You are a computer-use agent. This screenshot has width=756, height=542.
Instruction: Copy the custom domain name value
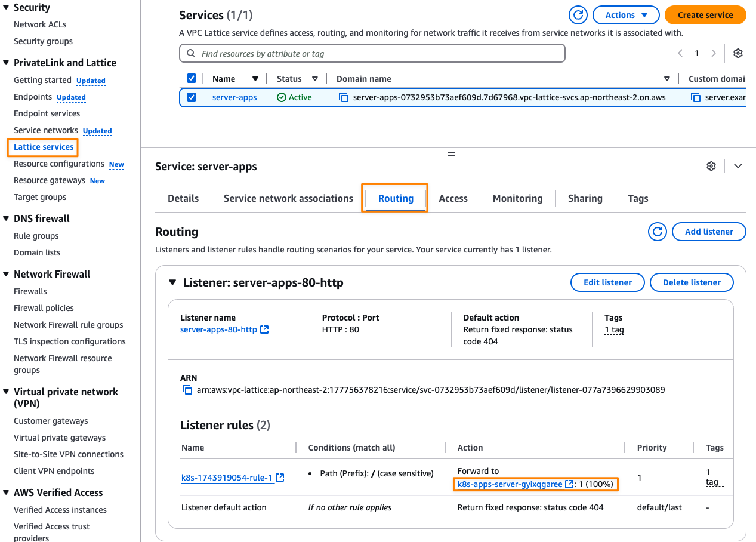click(696, 97)
